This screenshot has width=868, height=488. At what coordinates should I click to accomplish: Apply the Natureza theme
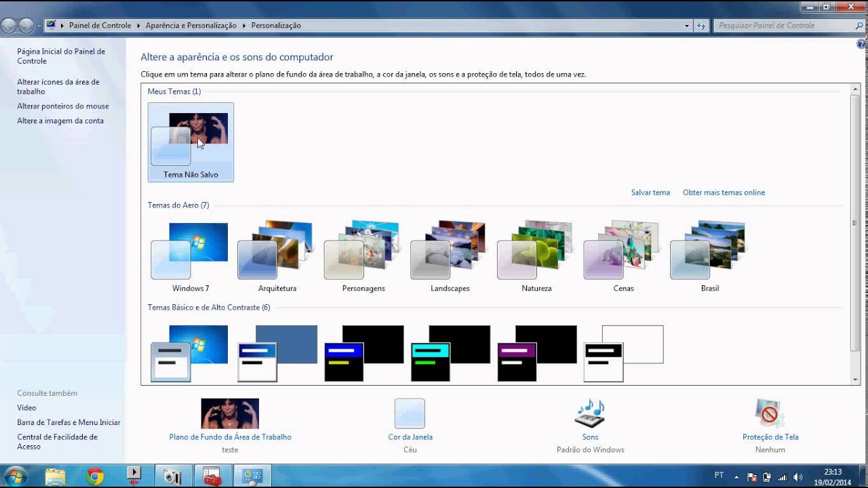(x=536, y=256)
